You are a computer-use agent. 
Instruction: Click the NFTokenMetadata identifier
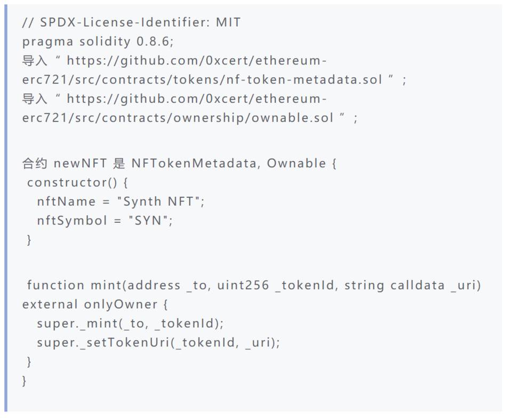[x=194, y=163]
